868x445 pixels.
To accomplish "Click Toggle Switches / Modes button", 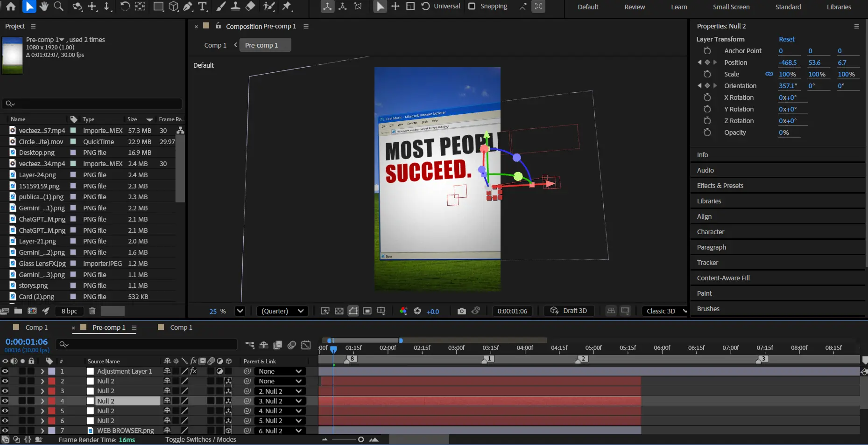I will [200, 439].
